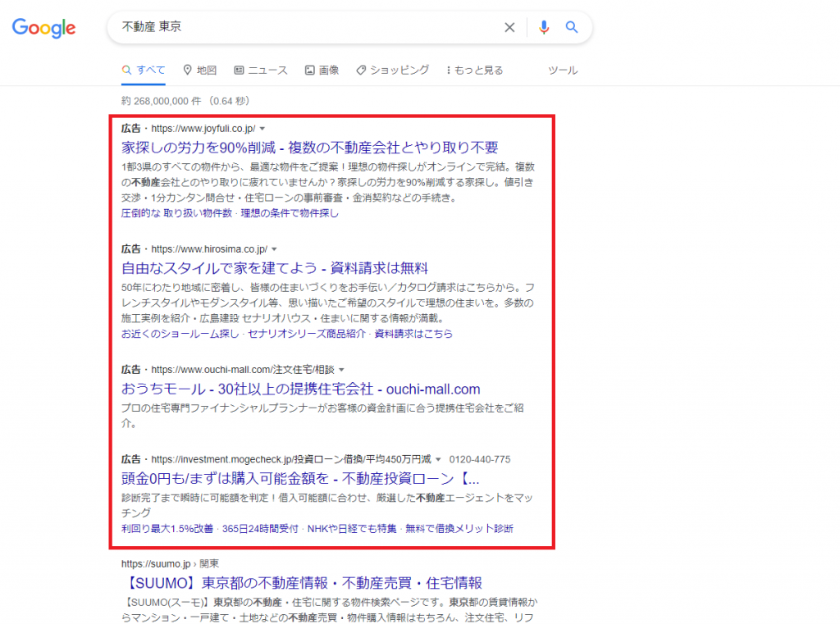840x624 pixels.
Task: Click sitelink NHKや日経でも特集
Action: click(352, 529)
